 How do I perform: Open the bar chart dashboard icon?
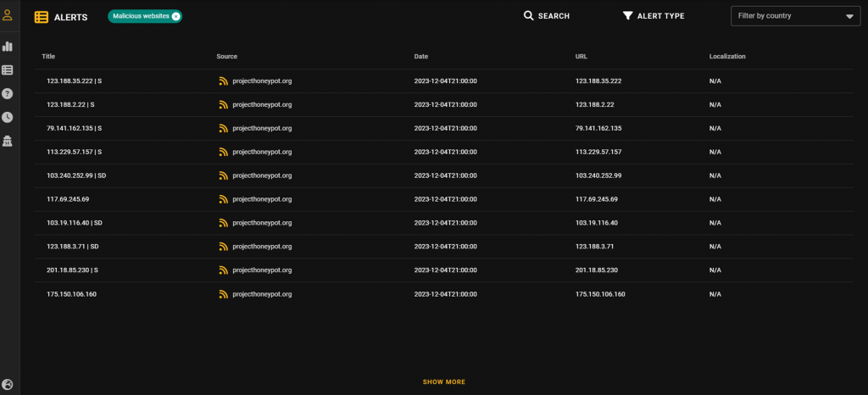pos(8,47)
